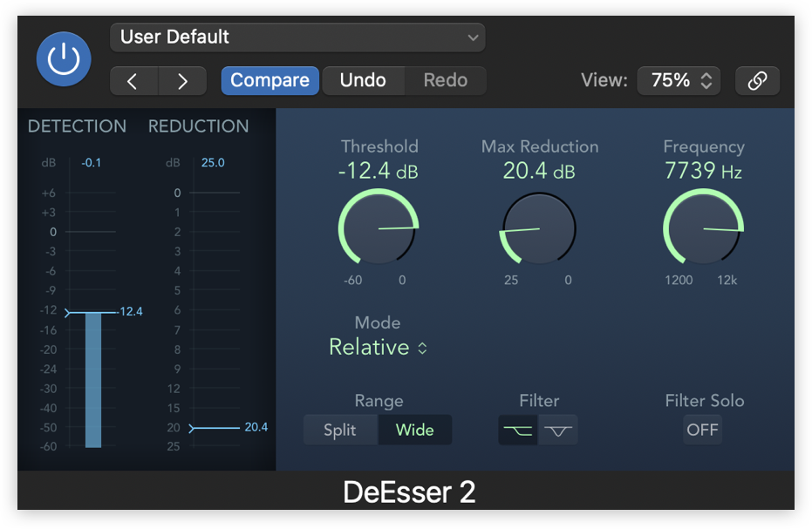Go to the previous preset arrow
Image resolution: width=812 pixels, height=529 pixels.
[133, 81]
